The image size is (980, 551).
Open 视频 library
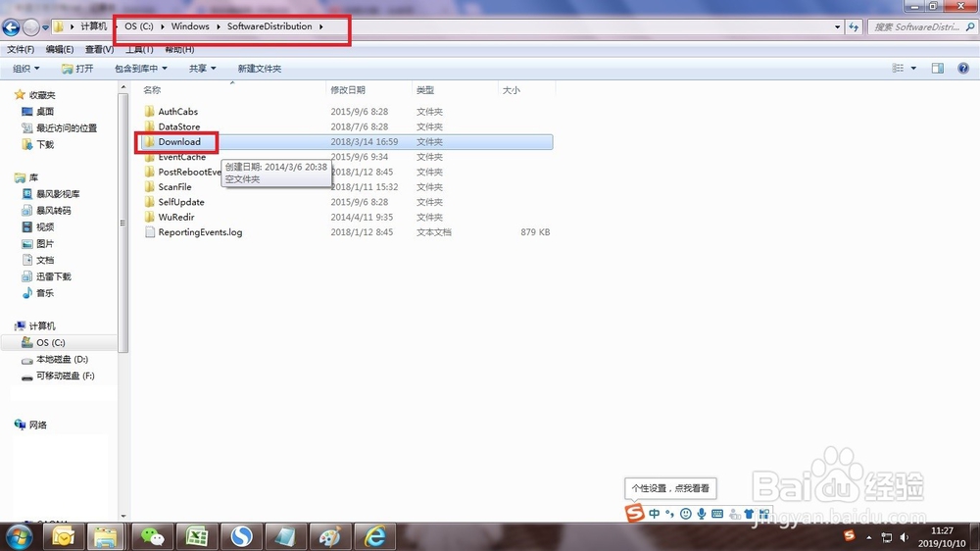(x=44, y=226)
